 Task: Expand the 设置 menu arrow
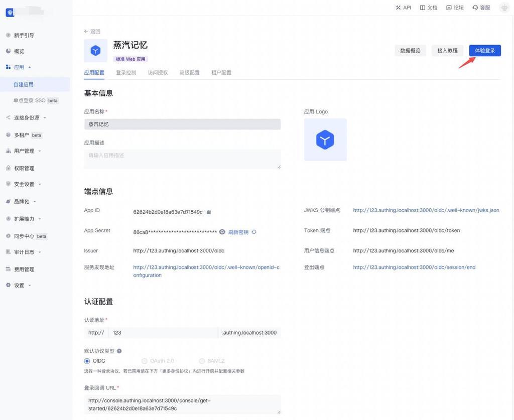click(x=30, y=286)
